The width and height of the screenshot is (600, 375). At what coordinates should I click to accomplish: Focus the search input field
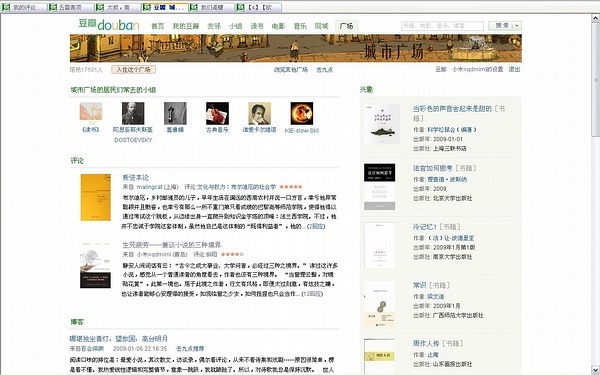[442, 26]
